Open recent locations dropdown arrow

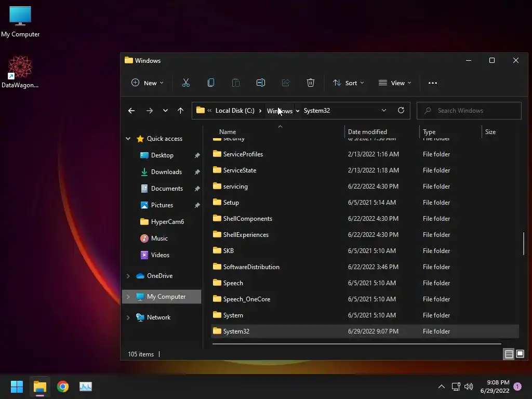click(165, 111)
